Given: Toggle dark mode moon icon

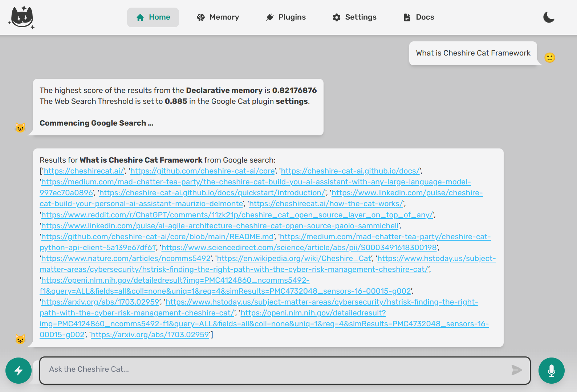Looking at the screenshot, I should (549, 17).
